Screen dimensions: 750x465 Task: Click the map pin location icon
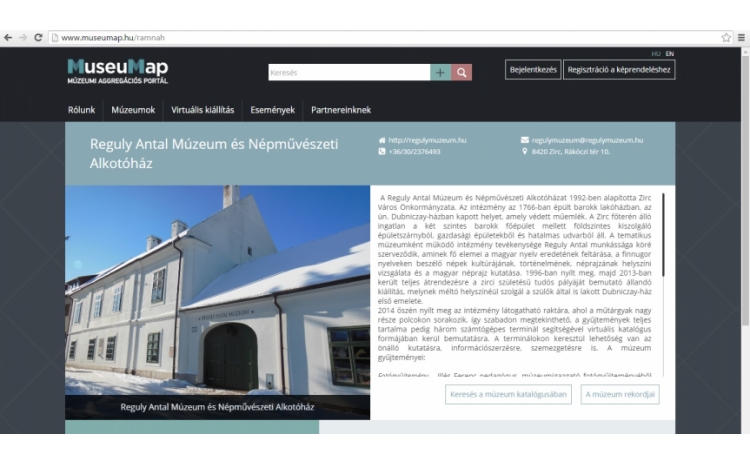tap(525, 151)
